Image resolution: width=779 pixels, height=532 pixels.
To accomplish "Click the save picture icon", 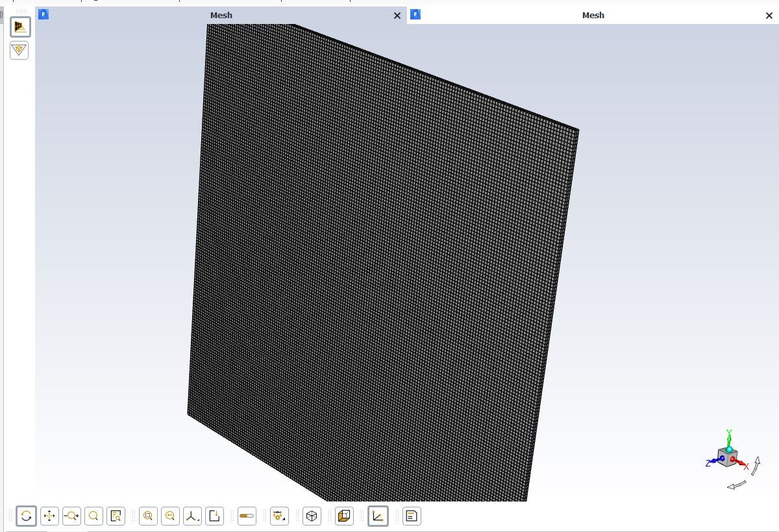I will (214, 516).
